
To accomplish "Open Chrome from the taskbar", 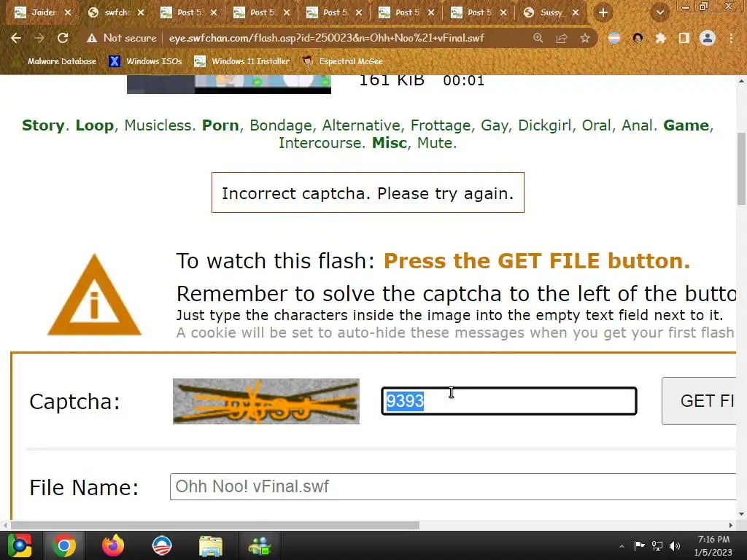I will pyautogui.click(x=64, y=545).
